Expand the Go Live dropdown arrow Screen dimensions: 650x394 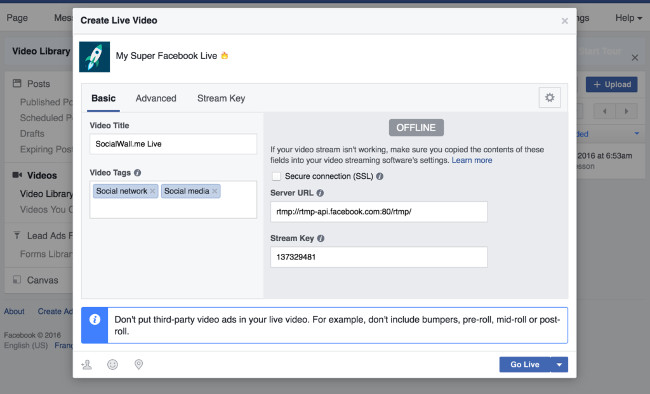point(559,365)
